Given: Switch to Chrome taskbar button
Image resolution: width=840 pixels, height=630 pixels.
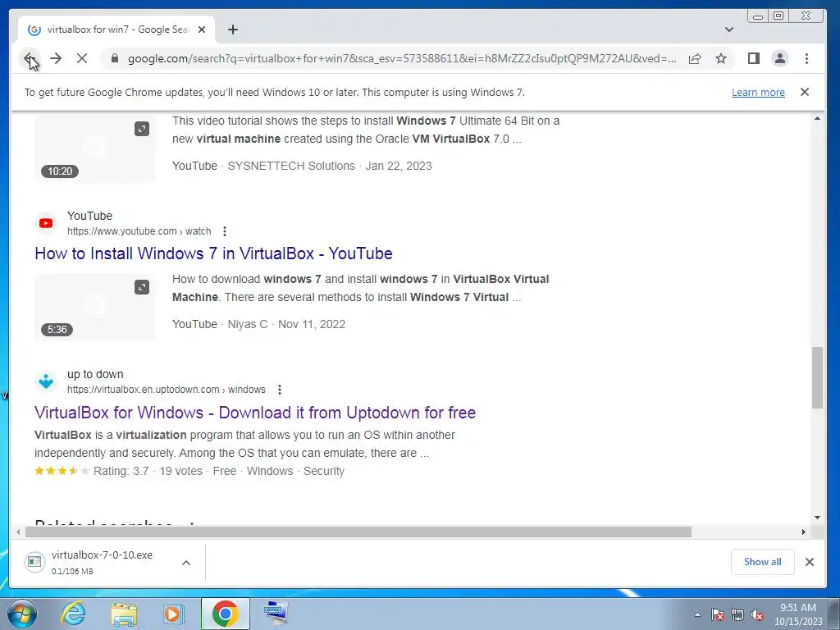Looking at the screenshot, I should (x=225, y=614).
